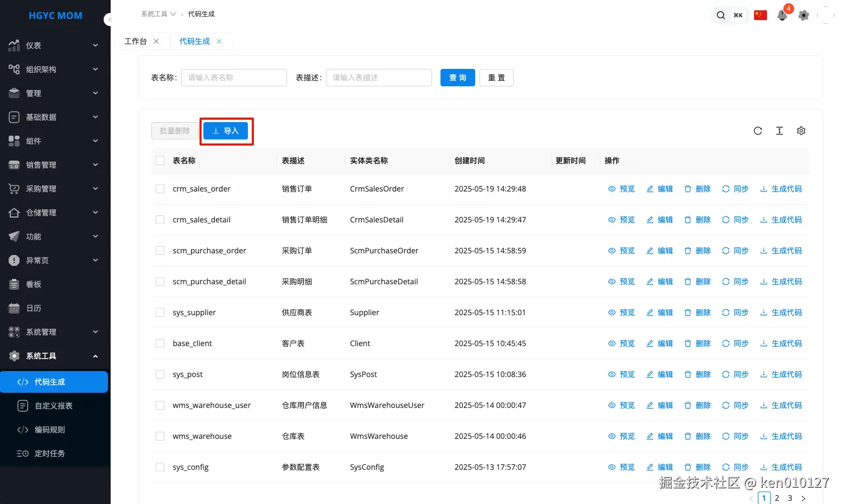The image size is (843, 504).
Task: Expand the 组件 sidebar menu
Action: [x=54, y=141]
